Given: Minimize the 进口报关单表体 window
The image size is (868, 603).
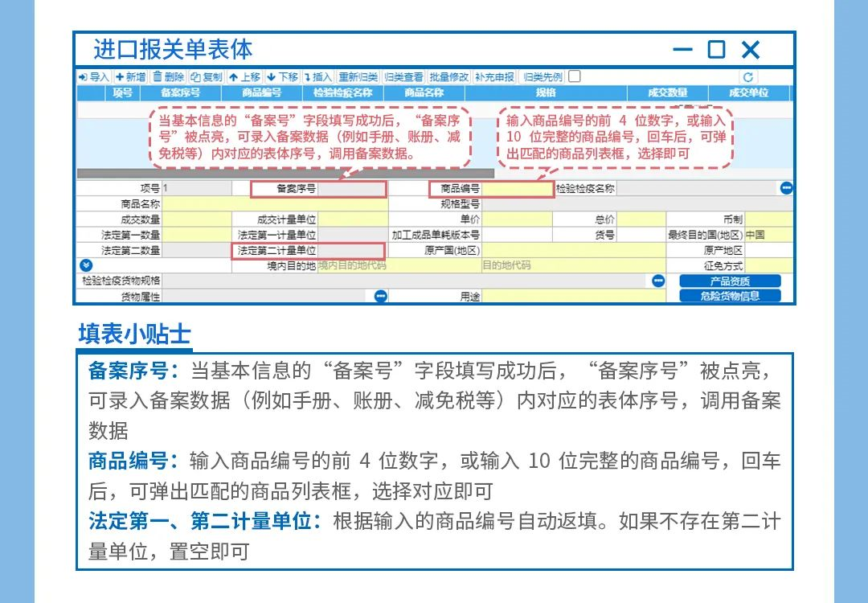Looking at the screenshot, I should tap(683, 49).
